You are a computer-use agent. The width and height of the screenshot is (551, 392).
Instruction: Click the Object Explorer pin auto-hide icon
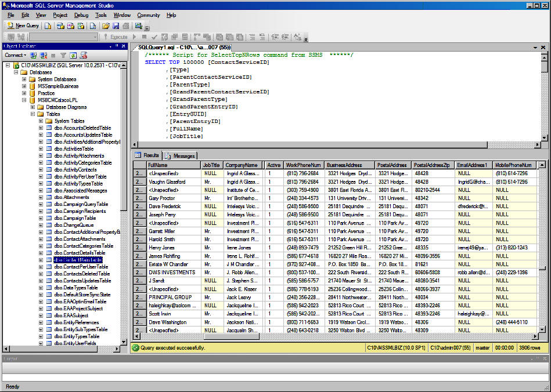[117, 46]
